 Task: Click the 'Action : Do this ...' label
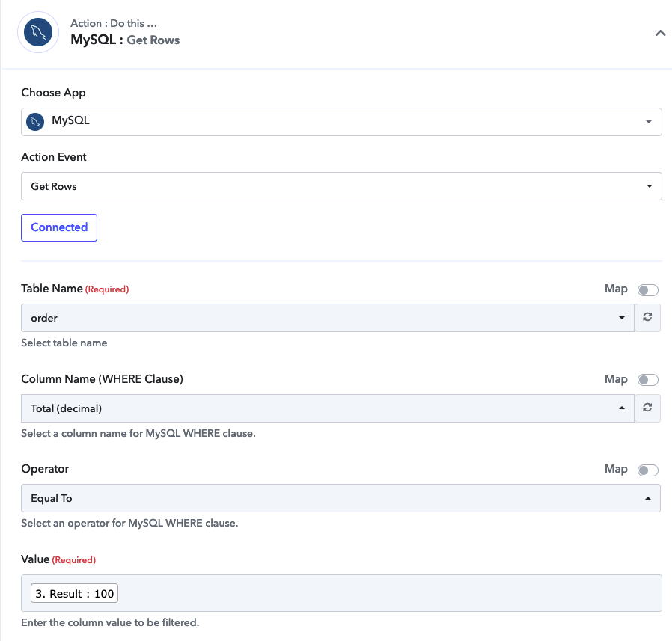click(114, 23)
